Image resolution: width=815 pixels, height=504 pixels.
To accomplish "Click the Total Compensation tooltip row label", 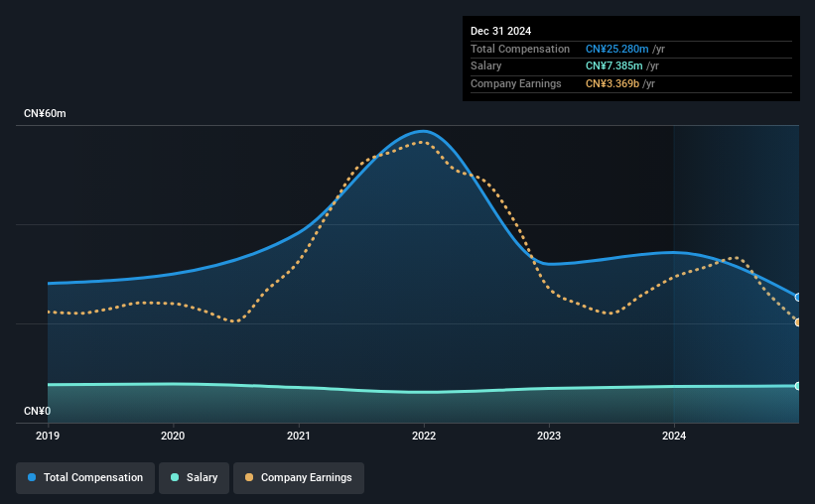I will [520, 49].
